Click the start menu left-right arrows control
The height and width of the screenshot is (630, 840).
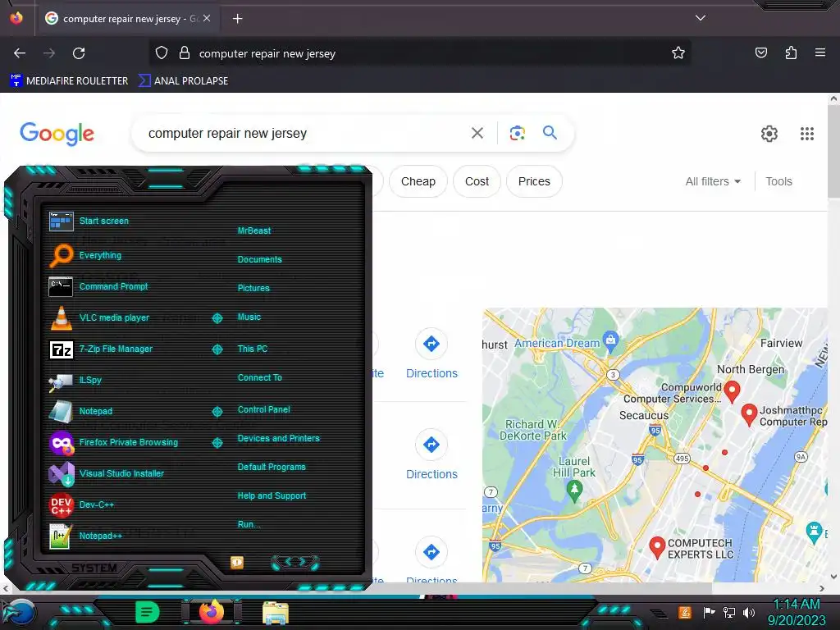point(294,562)
